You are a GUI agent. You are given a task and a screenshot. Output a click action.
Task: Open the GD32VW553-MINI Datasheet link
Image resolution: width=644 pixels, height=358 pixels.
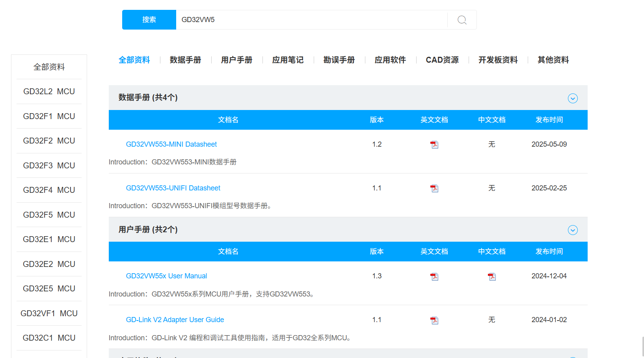pos(171,144)
